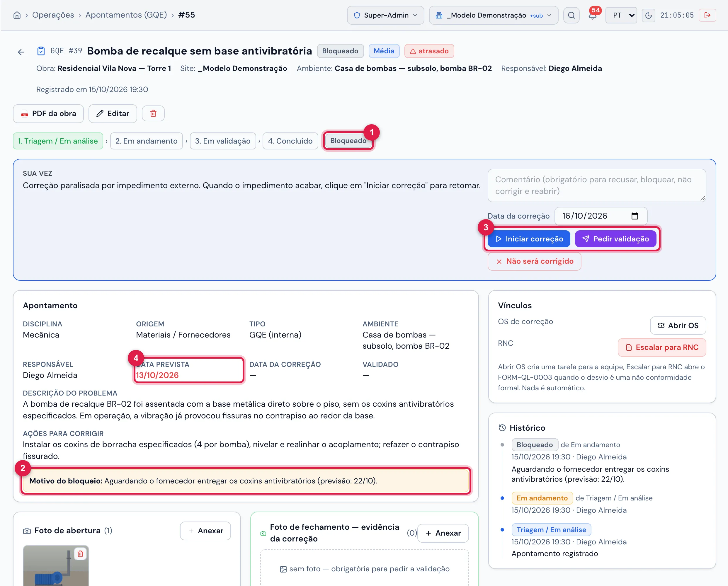This screenshot has height=586, width=728.
Task: Select step 3. Em validação
Action: (223, 141)
